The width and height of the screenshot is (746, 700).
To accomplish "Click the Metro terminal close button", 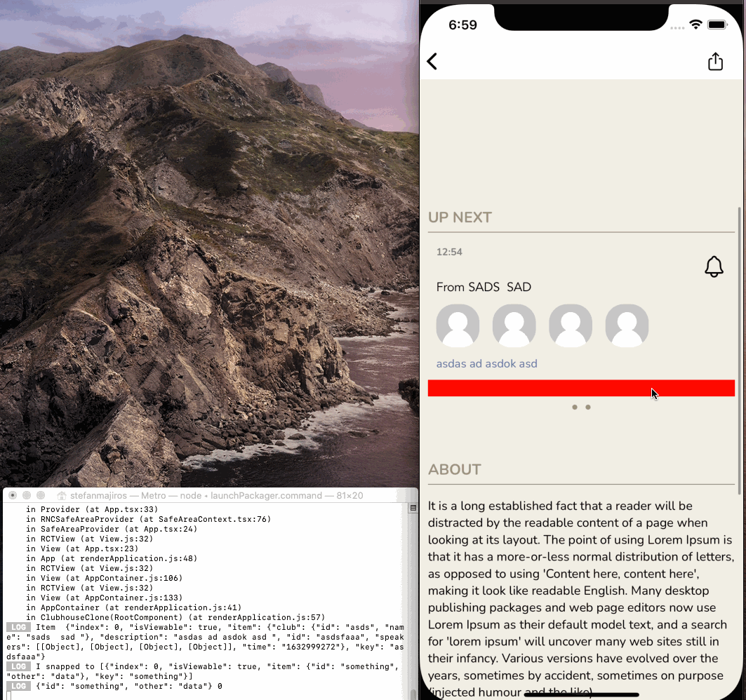I will point(13,495).
